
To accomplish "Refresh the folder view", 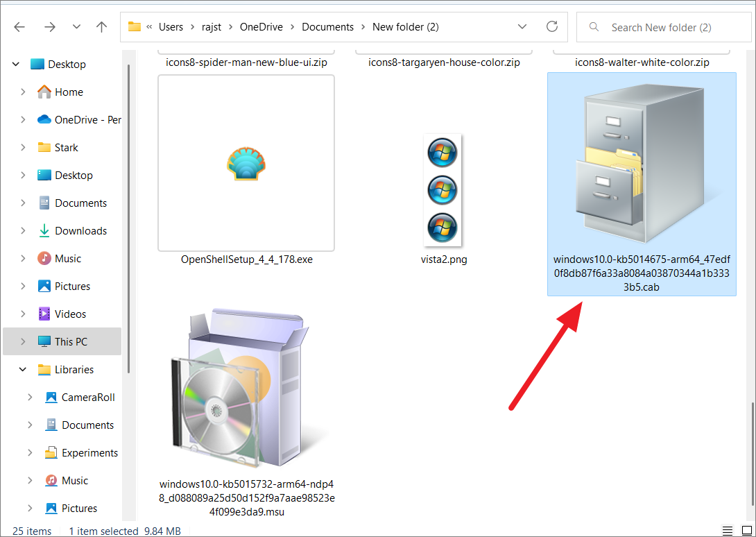I will tap(552, 26).
